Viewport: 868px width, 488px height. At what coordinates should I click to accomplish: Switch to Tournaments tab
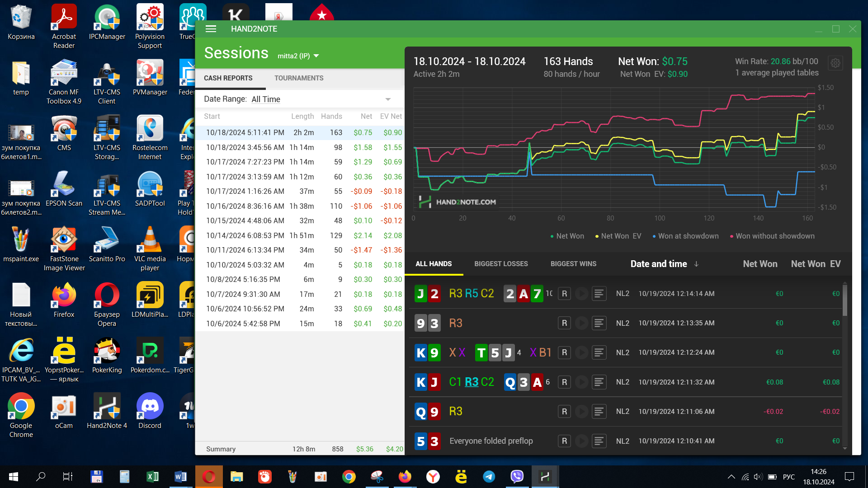pos(299,78)
